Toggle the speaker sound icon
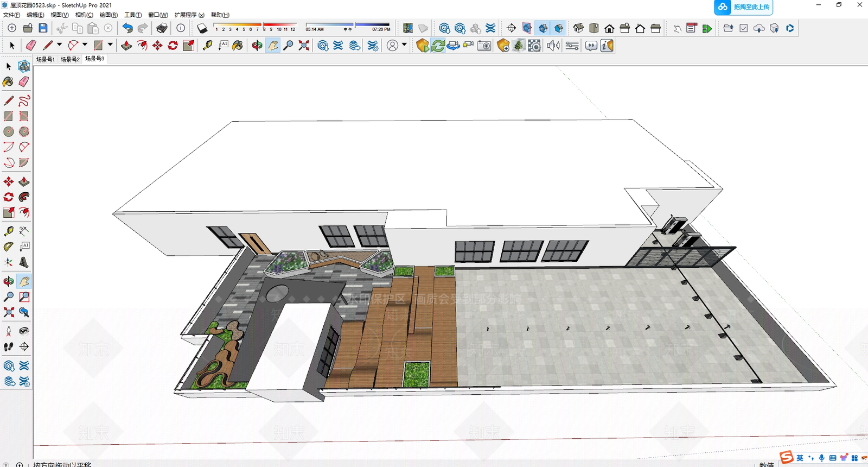This screenshot has width=868, height=467. (553, 46)
